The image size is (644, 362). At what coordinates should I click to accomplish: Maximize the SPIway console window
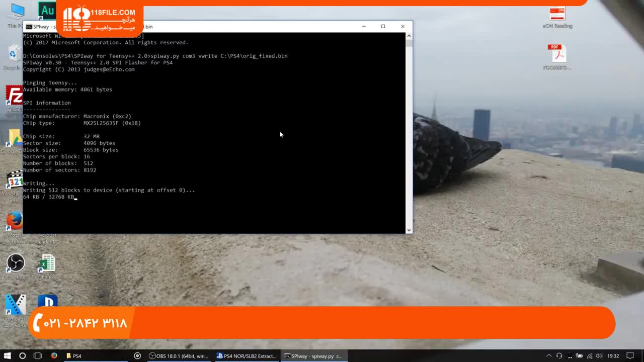click(x=383, y=27)
